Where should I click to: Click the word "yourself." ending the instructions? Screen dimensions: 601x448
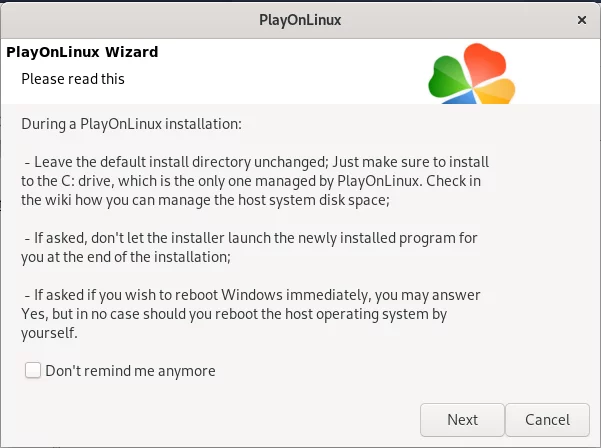[49, 333]
